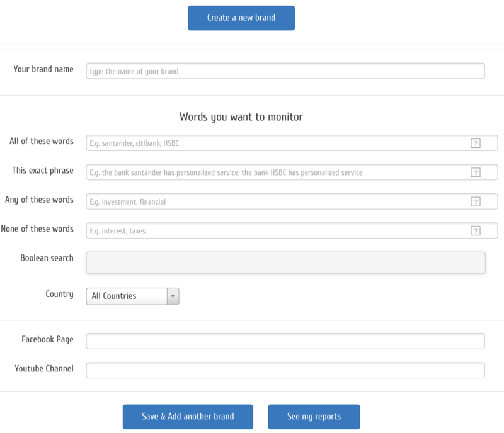Click help icon for This exact phrase
The width and height of the screenshot is (504, 433).
(476, 172)
